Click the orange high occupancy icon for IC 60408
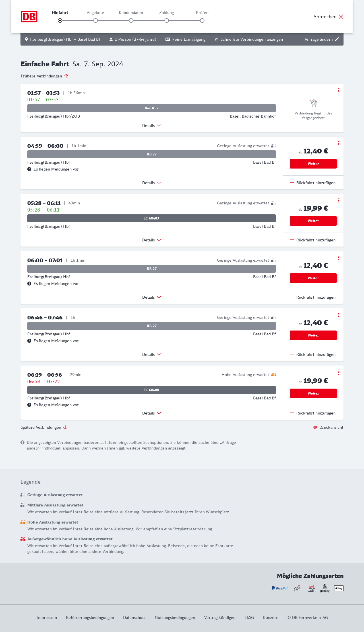This screenshot has height=632, width=364. 274,375
